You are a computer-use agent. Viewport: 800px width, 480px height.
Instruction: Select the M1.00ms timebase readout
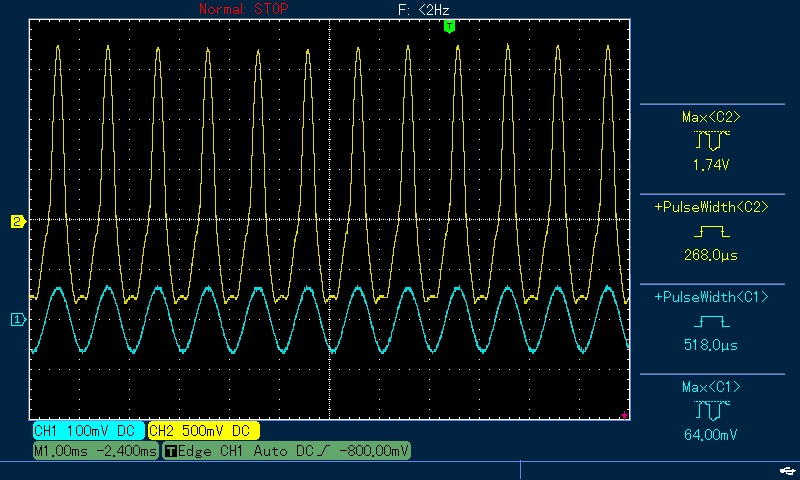(59, 451)
